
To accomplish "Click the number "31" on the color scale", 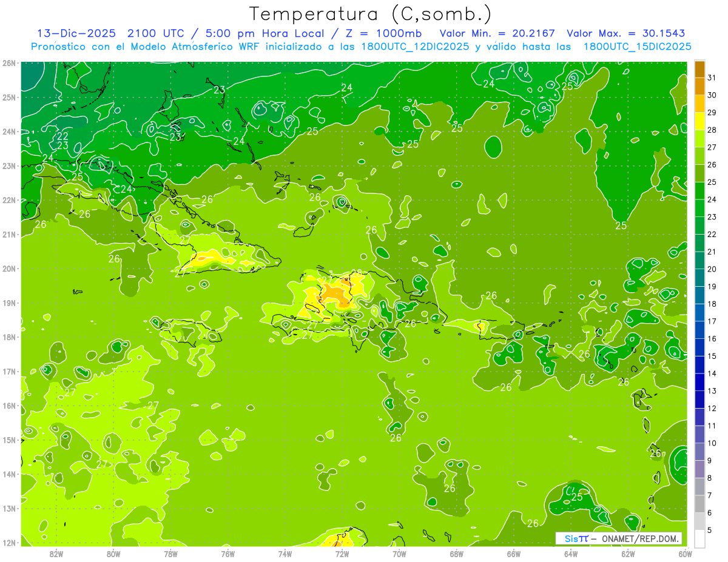I will pyautogui.click(x=712, y=78).
